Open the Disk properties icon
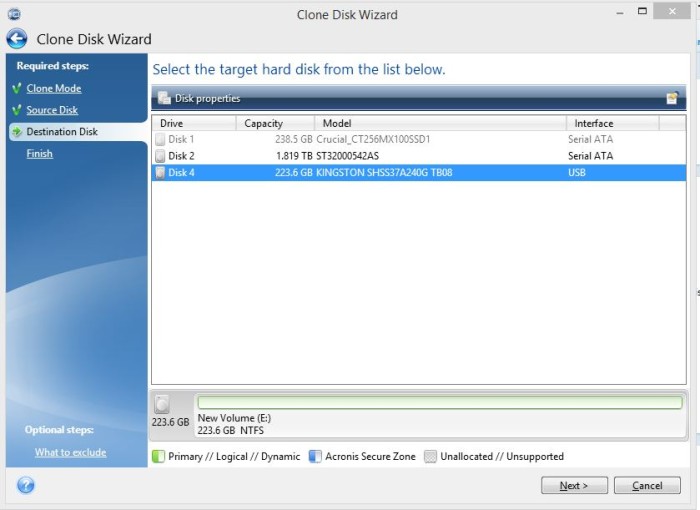This screenshot has width=700, height=510. (x=164, y=98)
